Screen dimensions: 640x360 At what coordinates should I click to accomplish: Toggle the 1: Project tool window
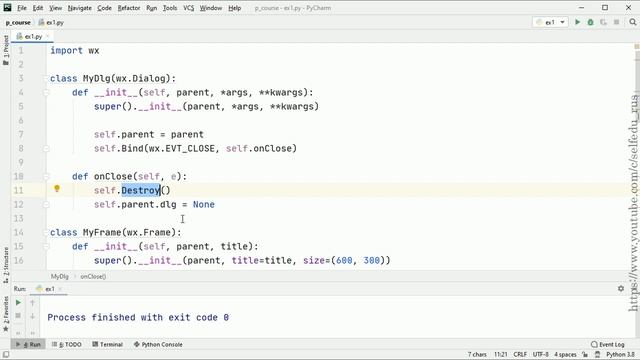click(x=6, y=50)
